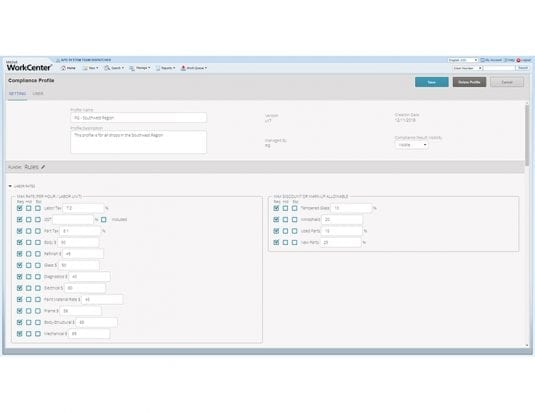Click the Search magnifier icon in the menu bar
This screenshot has width=535, height=413.
[x=107, y=68]
